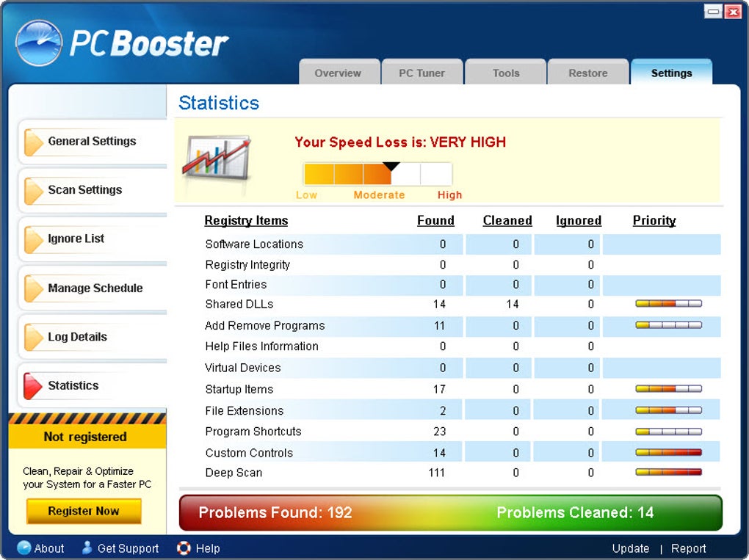
Task: Click the Deep Scan found count 111
Action: coord(437,473)
